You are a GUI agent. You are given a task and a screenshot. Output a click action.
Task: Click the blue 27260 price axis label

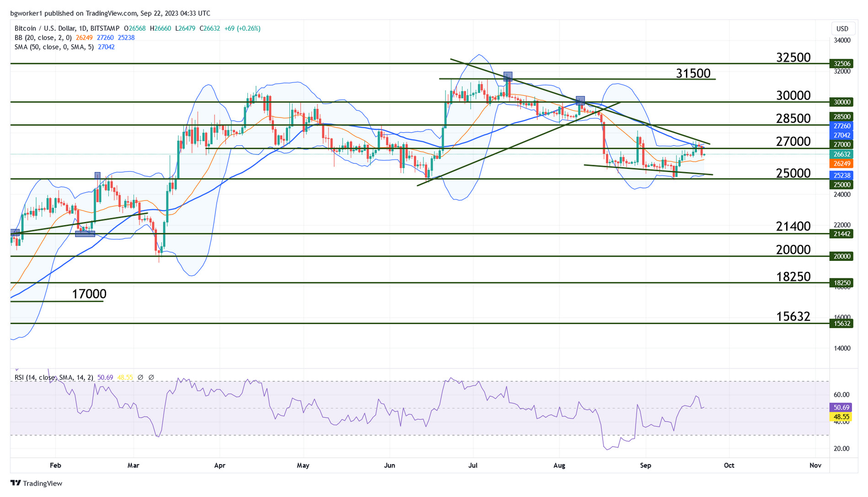(x=842, y=126)
